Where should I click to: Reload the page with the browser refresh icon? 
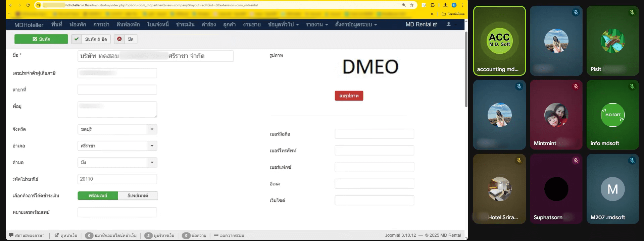pyautogui.click(x=28, y=5)
